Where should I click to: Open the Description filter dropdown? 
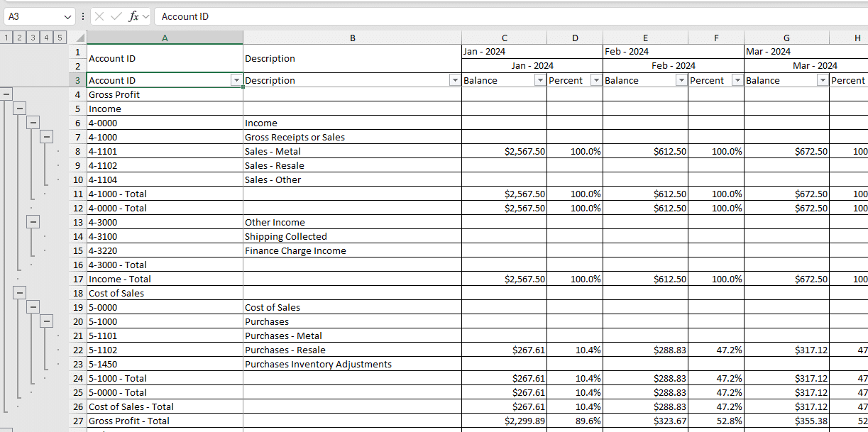click(455, 81)
